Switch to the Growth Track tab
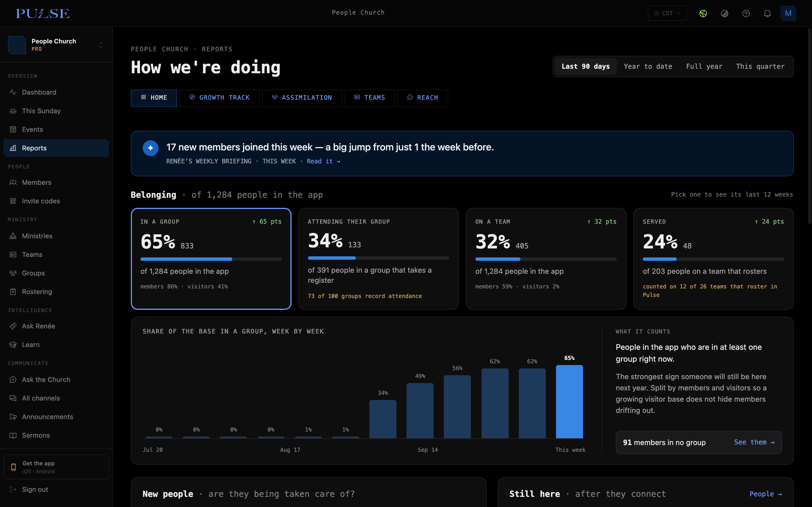812x507 pixels. tap(219, 98)
